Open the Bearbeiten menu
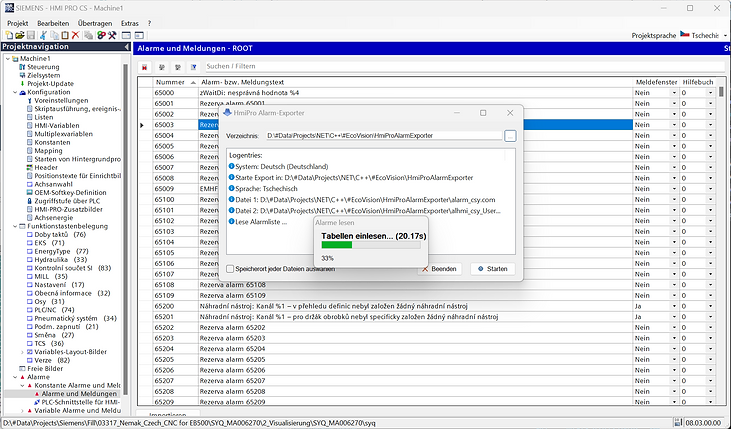Screen dimensions: 731x429 [x=53, y=23]
